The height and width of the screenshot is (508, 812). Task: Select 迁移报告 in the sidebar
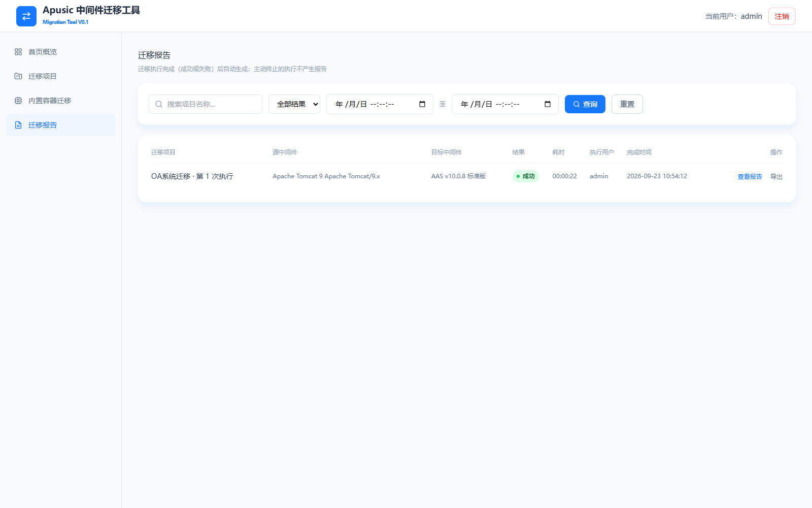pyautogui.click(x=61, y=125)
